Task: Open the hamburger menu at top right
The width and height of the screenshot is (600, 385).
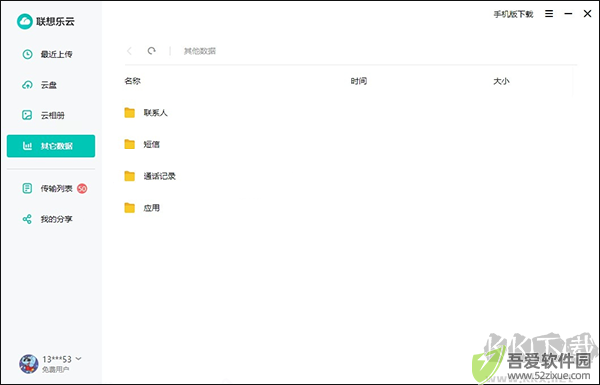Action: coord(549,14)
